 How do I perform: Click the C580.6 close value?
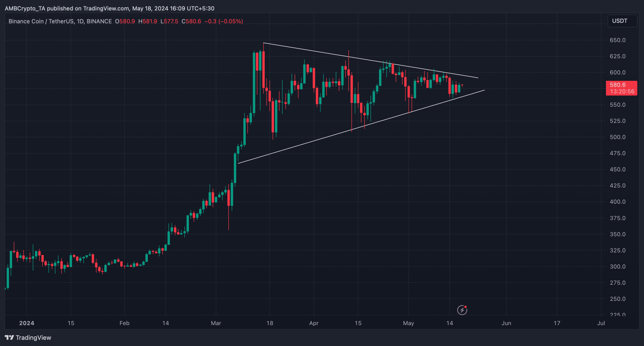pos(191,21)
